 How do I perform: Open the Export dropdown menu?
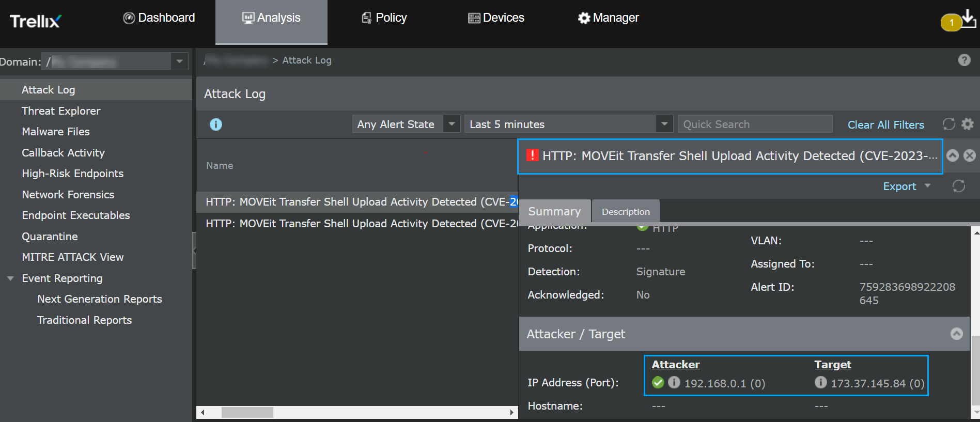tap(907, 186)
